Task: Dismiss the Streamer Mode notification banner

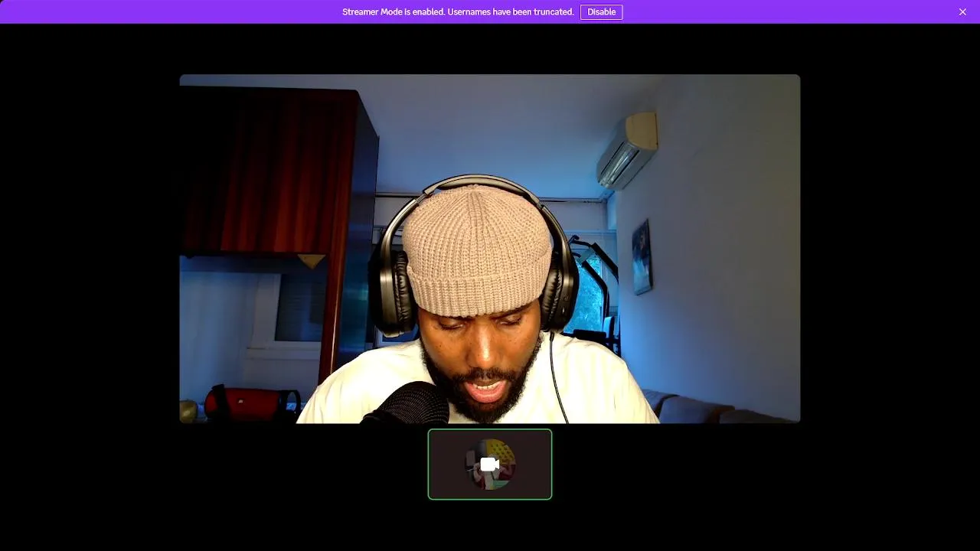Action: pyautogui.click(x=962, y=11)
